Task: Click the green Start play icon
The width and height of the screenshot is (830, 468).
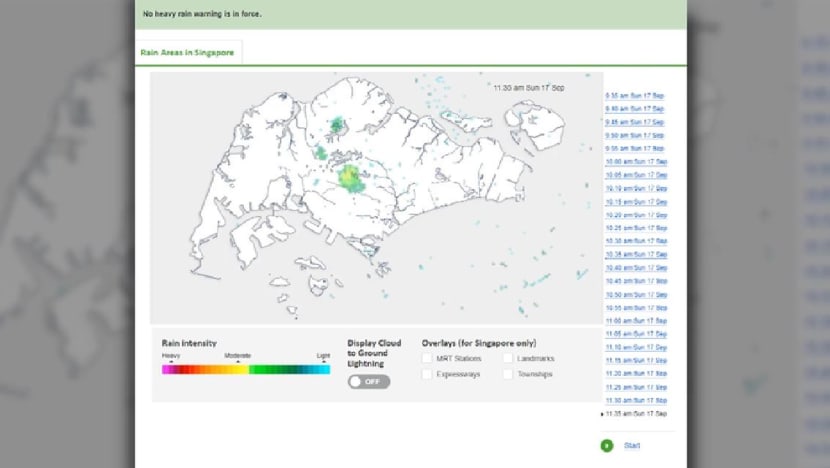Action: click(x=606, y=445)
